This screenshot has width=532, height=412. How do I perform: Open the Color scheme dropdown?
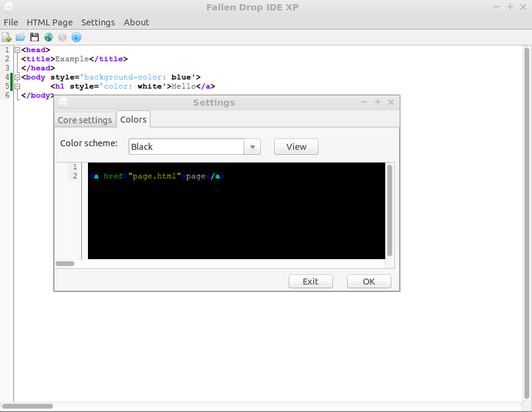pos(252,146)
